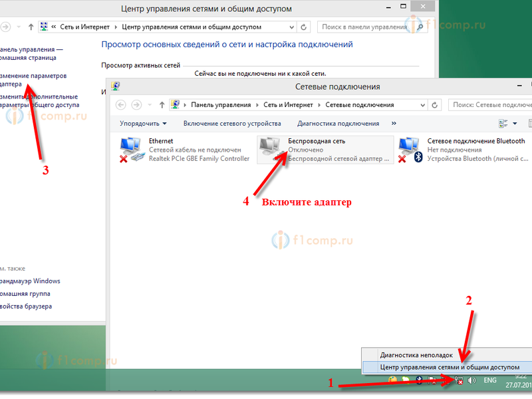This screenshot has height=399, width=532.
Task: Open the Изменение параметров адаптера link
Action: pyautogui.click(x=33, y=80)
